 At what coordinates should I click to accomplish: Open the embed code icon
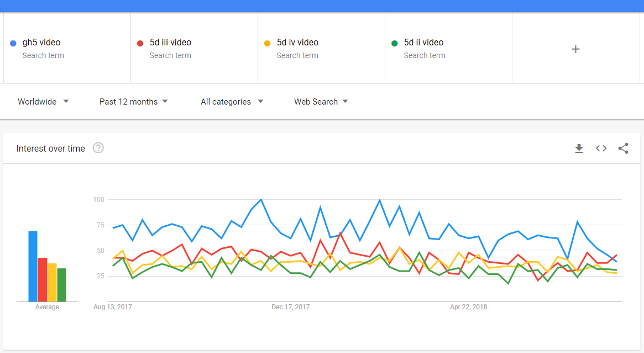click(x=601, y=148)
